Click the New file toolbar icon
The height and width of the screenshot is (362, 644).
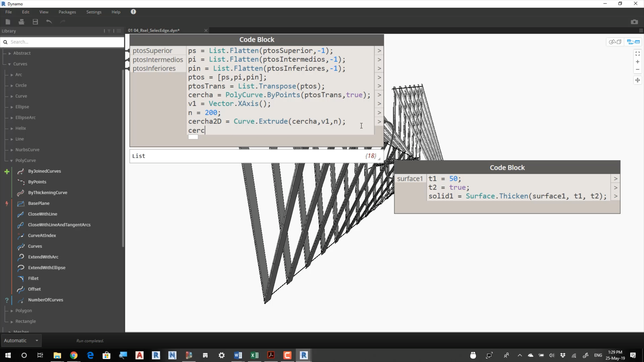click(x=8, y=22)
